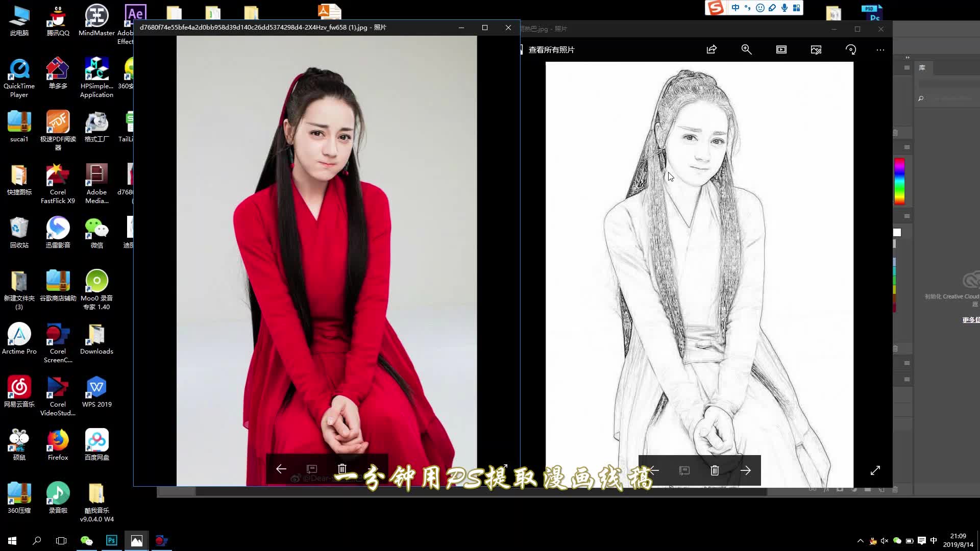This screenshot has width=980, height=551.
Task: Click the Photoshop icon in taskbar
Action: tap(111, 540)
